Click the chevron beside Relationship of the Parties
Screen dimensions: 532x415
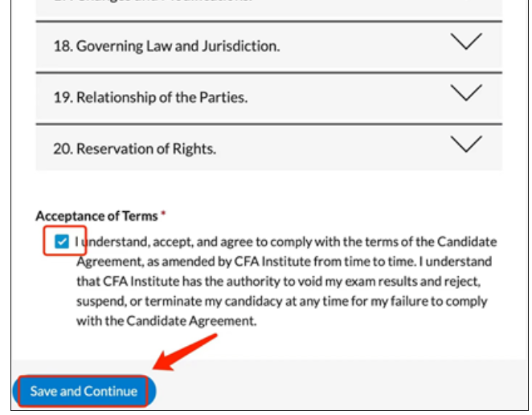point(466,93)
